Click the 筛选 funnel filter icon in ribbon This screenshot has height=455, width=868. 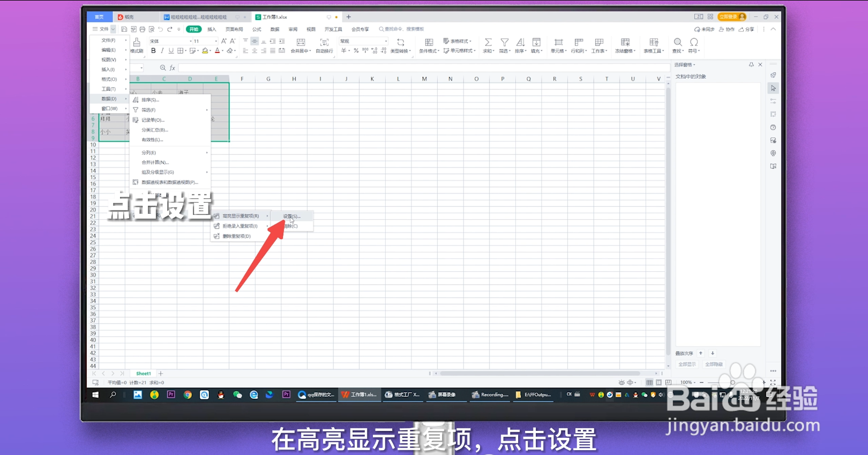pos(504,42)
